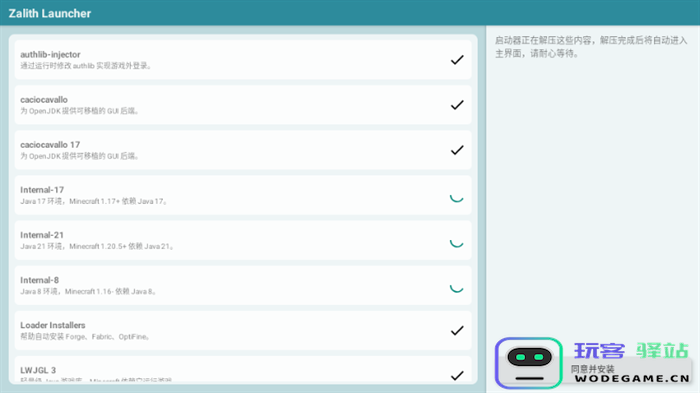Click the authlib description under authlib-injector
The image size is (700, 393).
pyautogui.click(x=87, y=66)
